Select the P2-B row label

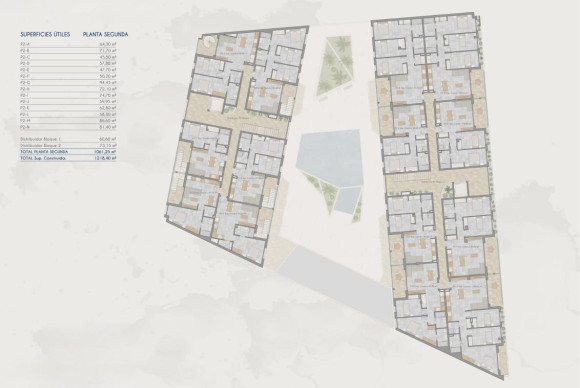tap(25, 51)
